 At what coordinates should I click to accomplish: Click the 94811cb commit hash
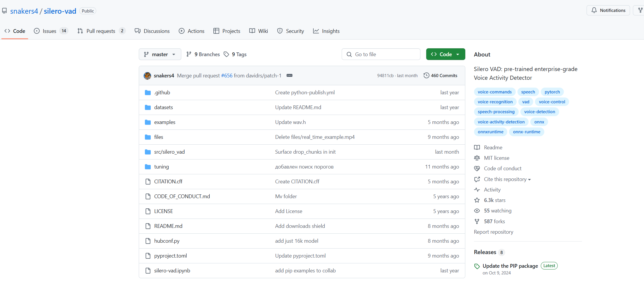[x=385, y=76]
